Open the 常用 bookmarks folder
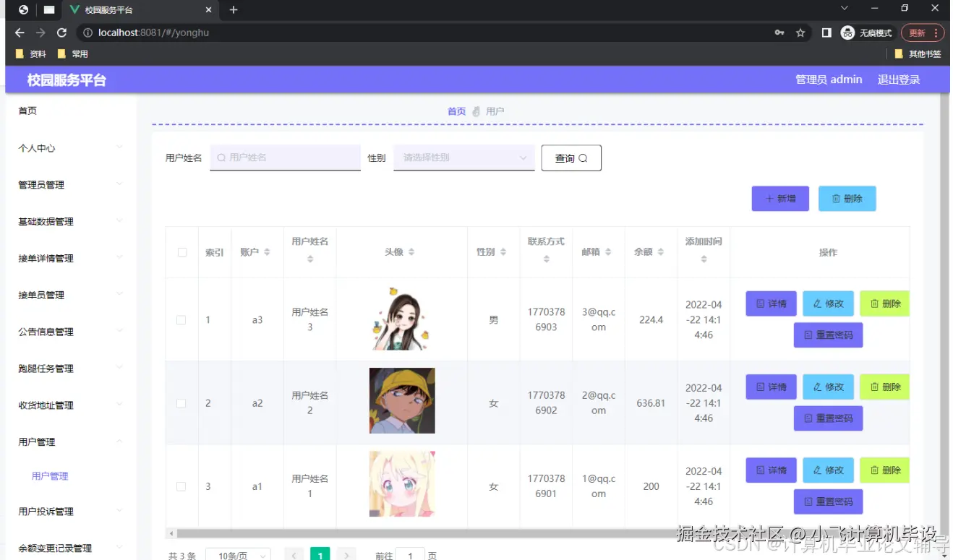Viewport: 953px width, 560px height. tap(72, 53)
